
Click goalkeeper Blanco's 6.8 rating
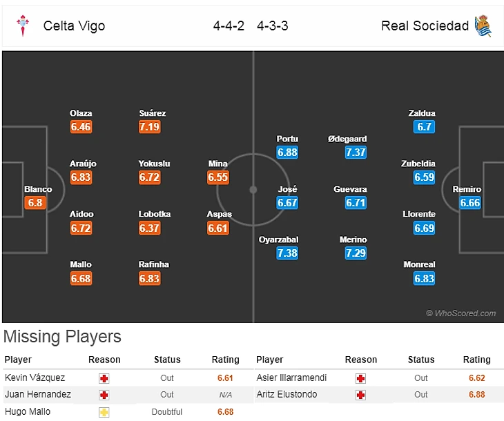click(x=36, y=203)
